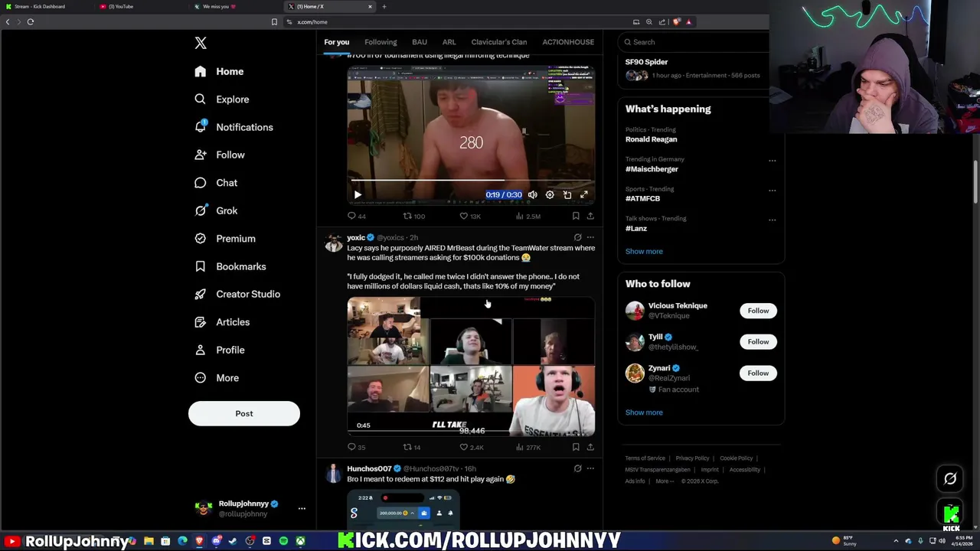Open more options on Hunchos007's post
This screenshot has width=980, height=551.
click(590, 468)
